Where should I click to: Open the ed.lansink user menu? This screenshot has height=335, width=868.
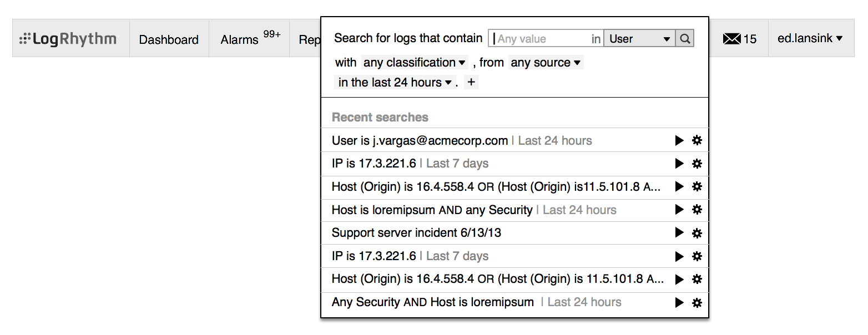810,39
